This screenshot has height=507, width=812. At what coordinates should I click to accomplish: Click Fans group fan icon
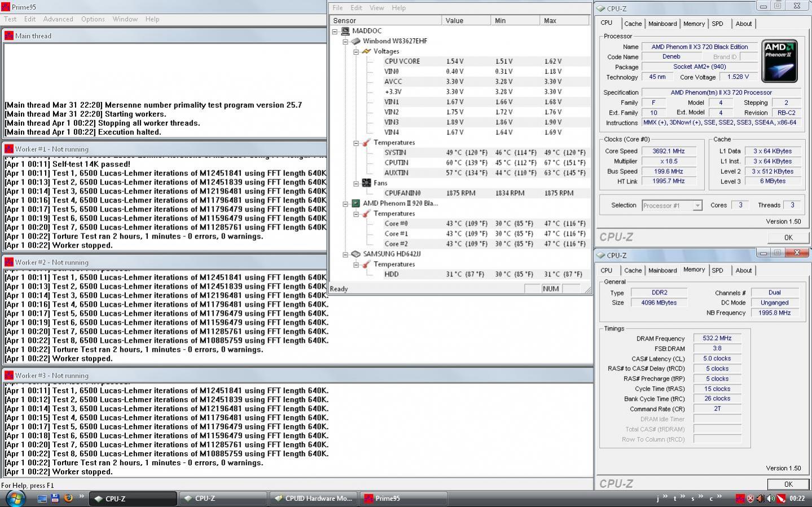[366, 183]
